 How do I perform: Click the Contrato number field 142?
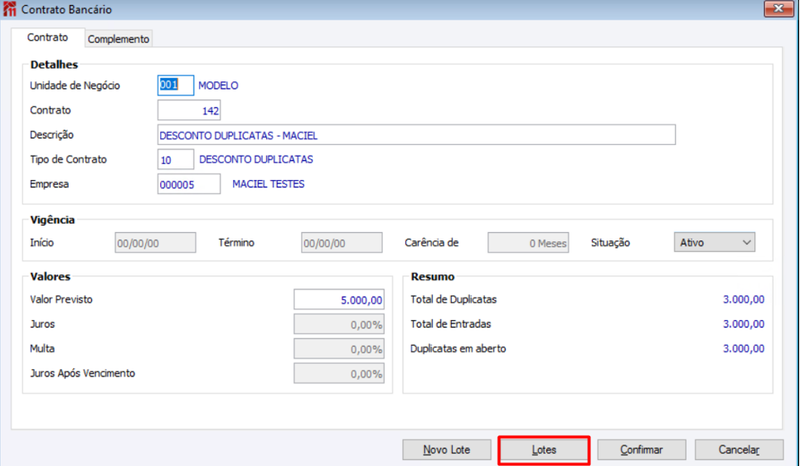pos(189,110)
